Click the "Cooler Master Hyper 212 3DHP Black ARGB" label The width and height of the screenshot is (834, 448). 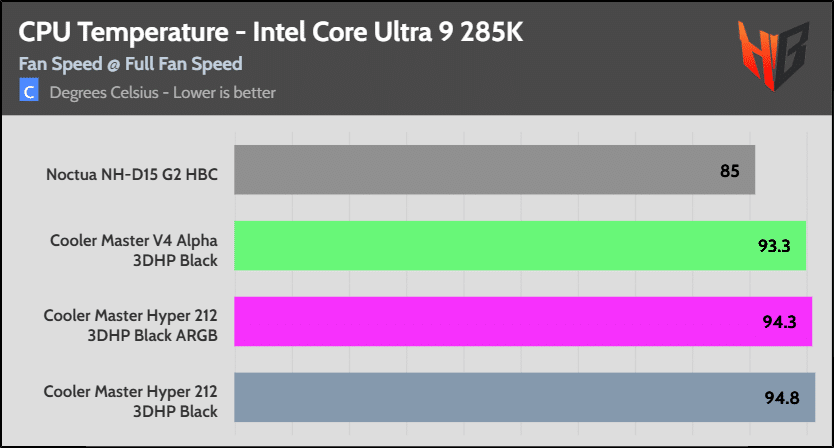pos(131,325)
